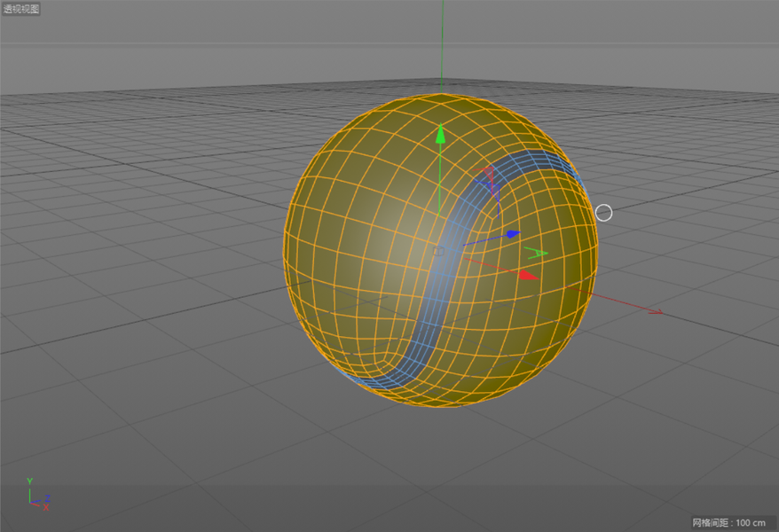Click the 透视视图 viewport label
The image size is (779, 532).
point(21,9)
